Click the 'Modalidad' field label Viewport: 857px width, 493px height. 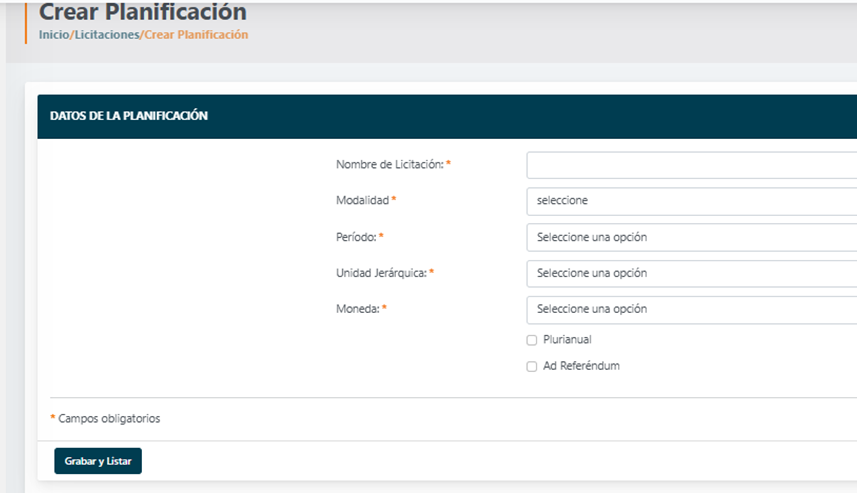point(362,200)
